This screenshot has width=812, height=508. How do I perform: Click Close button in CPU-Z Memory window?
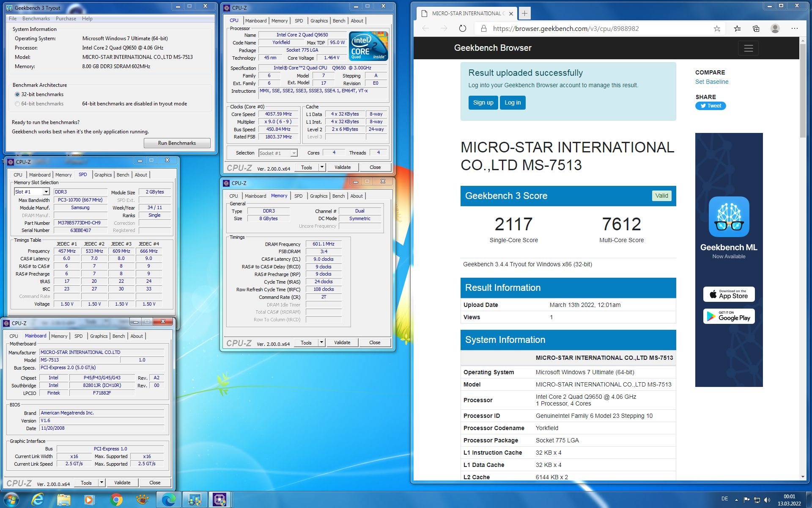coord(375,342)
